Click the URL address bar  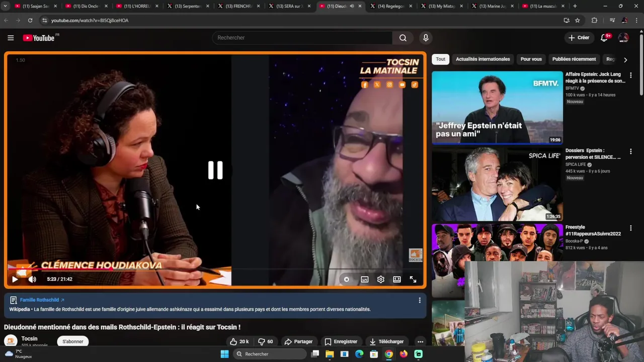(302, 21)
